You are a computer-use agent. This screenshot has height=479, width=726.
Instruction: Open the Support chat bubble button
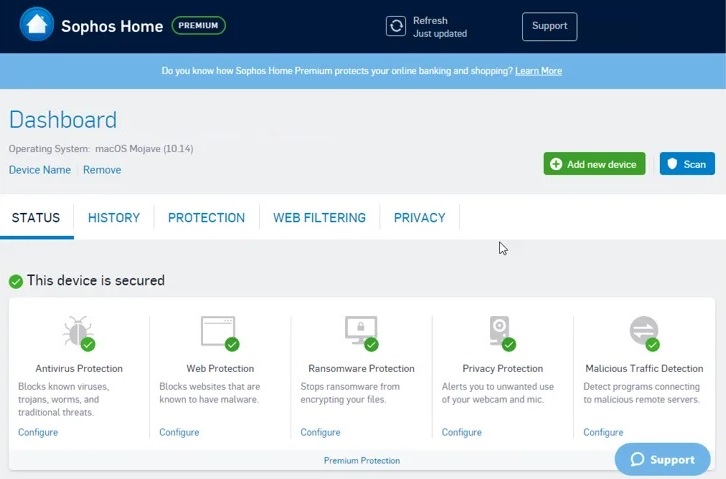pos(661,459)
